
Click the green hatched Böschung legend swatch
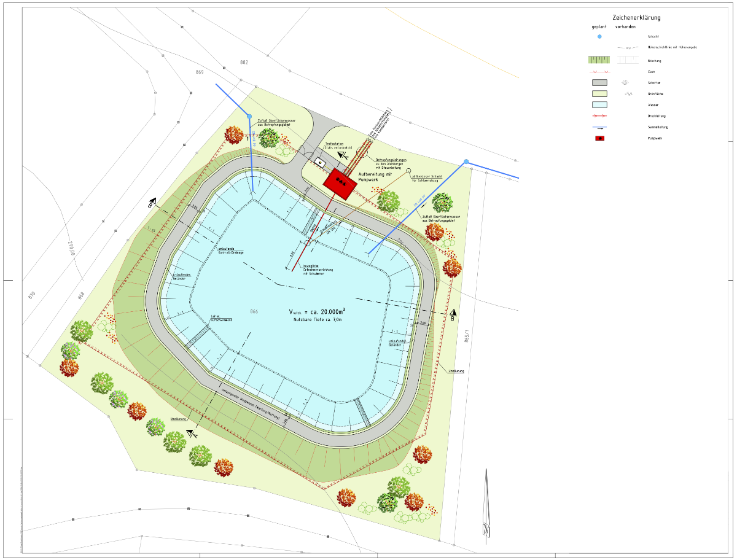pyautogui.click(x=599, y=60)
